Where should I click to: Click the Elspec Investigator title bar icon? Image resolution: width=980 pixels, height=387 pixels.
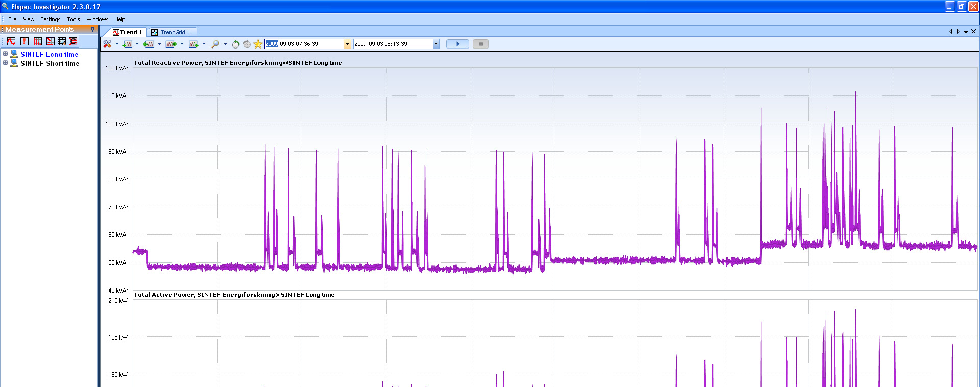click(5, 6)
